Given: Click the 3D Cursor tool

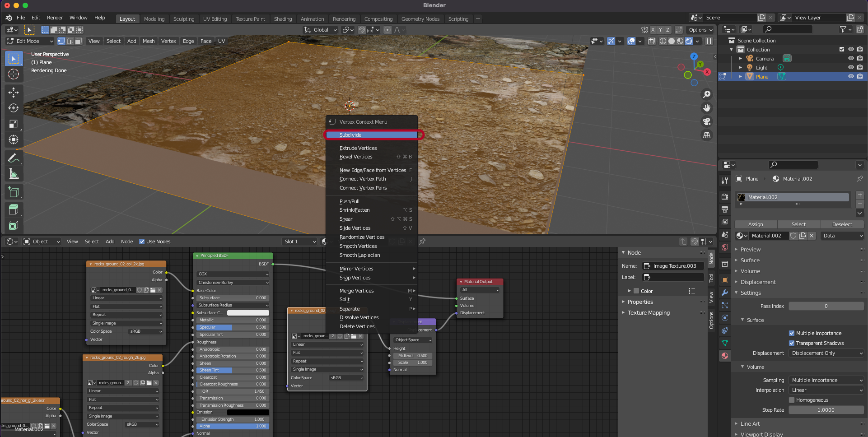Looking at the screenshot, I should (x=14, y=74).
